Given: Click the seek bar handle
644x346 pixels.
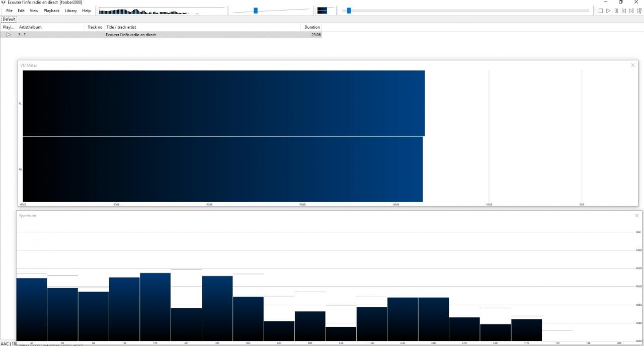Looking at the screenshot, I should (x=349, y=11).
